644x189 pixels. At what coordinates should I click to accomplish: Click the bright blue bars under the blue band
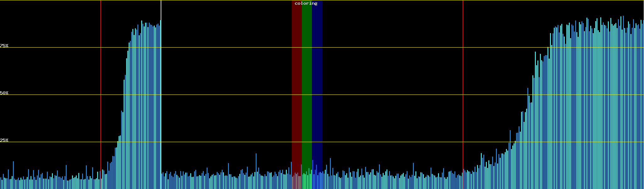click(x=317, y=180)
